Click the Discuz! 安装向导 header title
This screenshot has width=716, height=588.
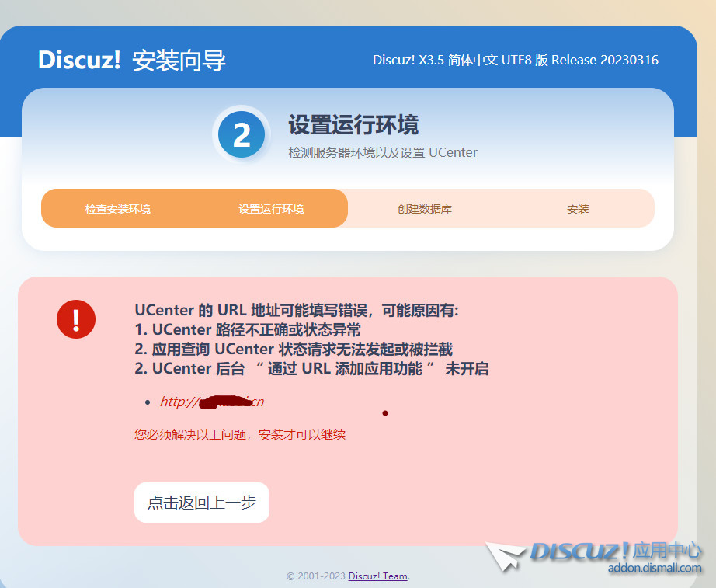132,61
